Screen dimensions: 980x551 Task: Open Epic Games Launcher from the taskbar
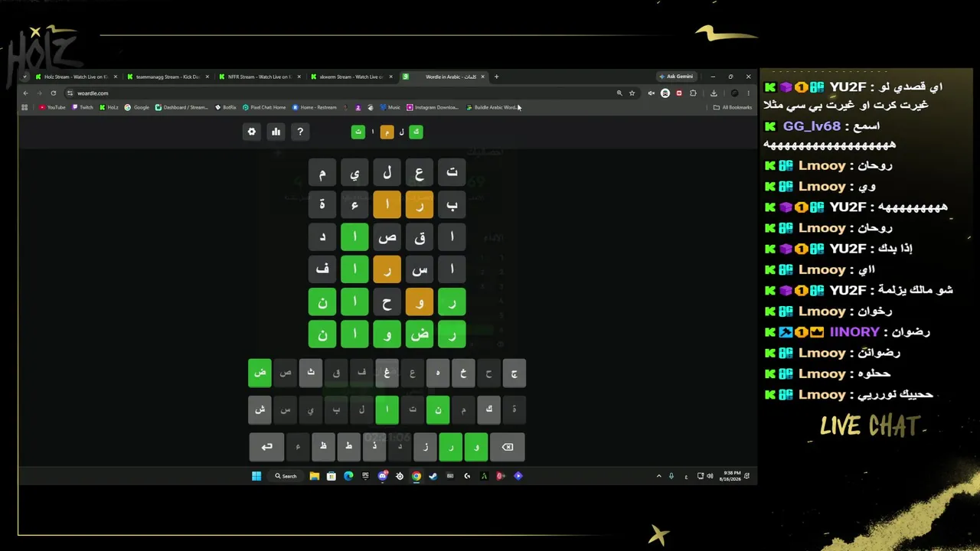pyautogui.click(x=365, y=476)
